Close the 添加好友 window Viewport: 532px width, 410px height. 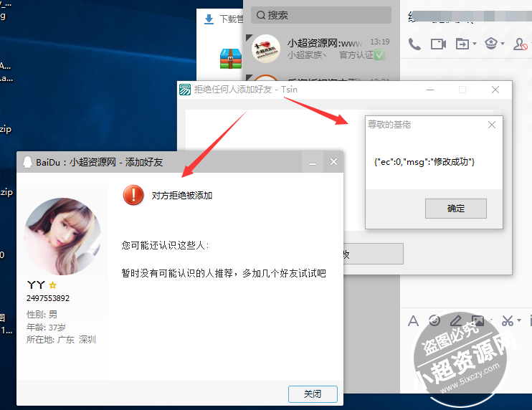click(x=333, y=162)
